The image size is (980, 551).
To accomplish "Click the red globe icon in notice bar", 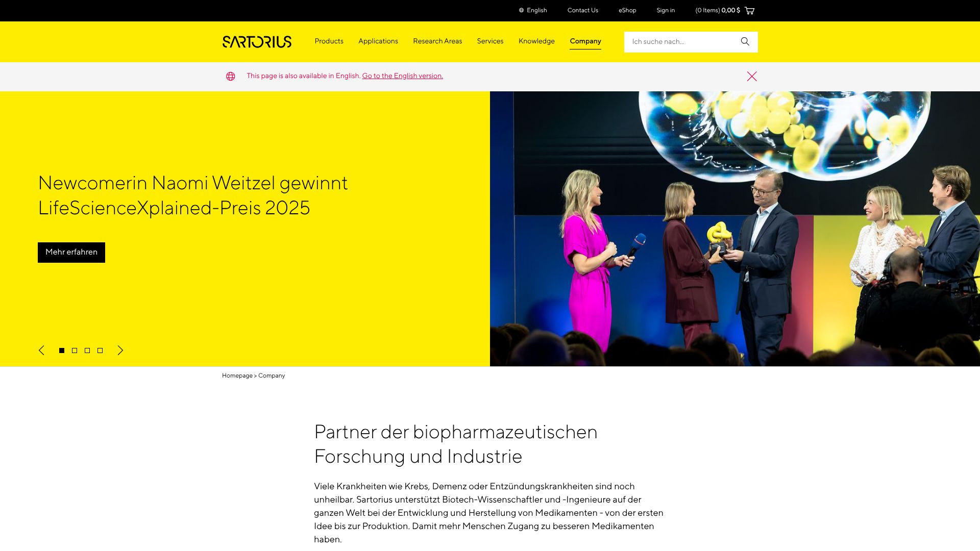I will (231, 77).
